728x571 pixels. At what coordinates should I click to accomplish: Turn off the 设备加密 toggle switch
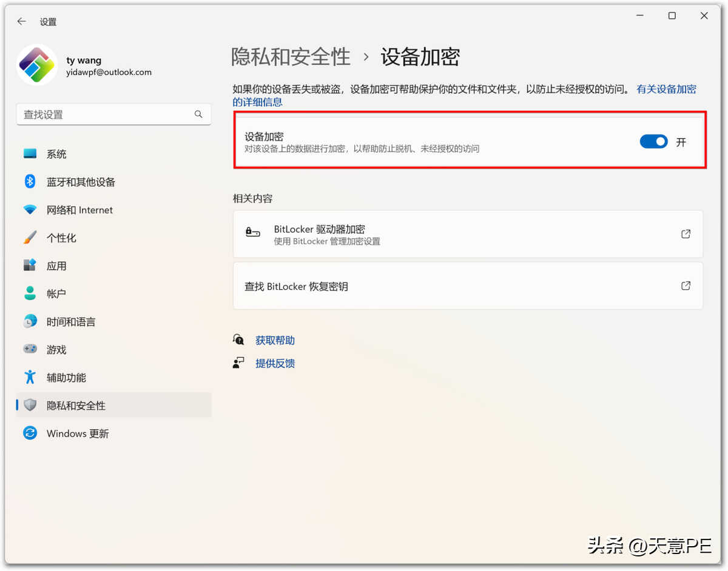[x=653, y=142]
